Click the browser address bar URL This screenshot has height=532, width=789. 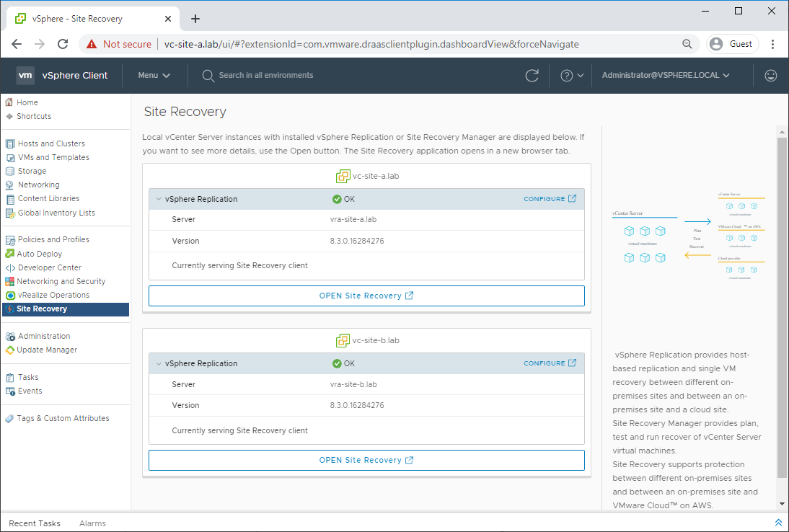pos(371,44)
